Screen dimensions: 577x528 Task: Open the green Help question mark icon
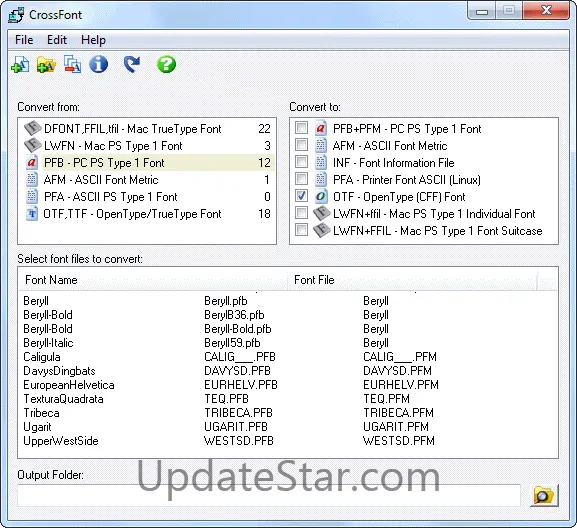point(166,65)
